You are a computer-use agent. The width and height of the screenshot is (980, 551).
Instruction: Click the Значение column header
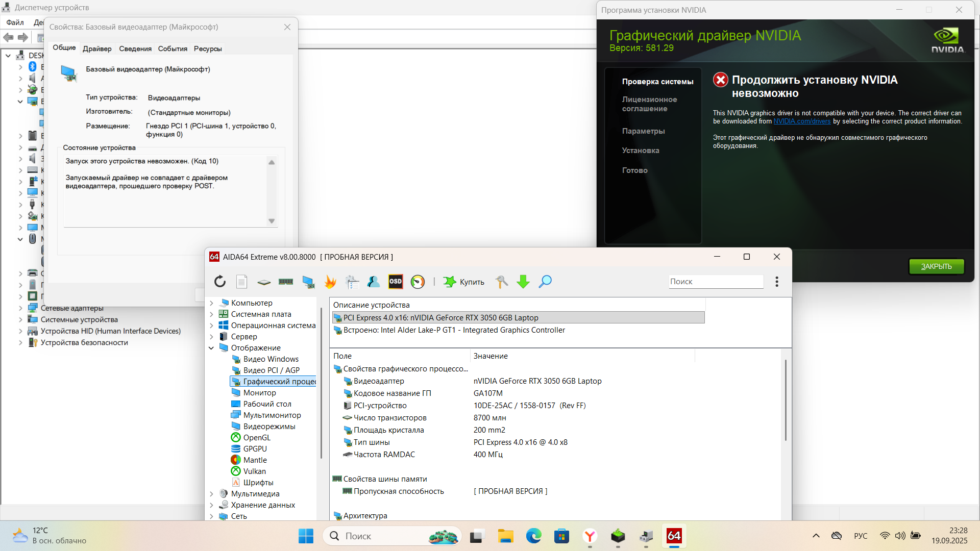582,356
